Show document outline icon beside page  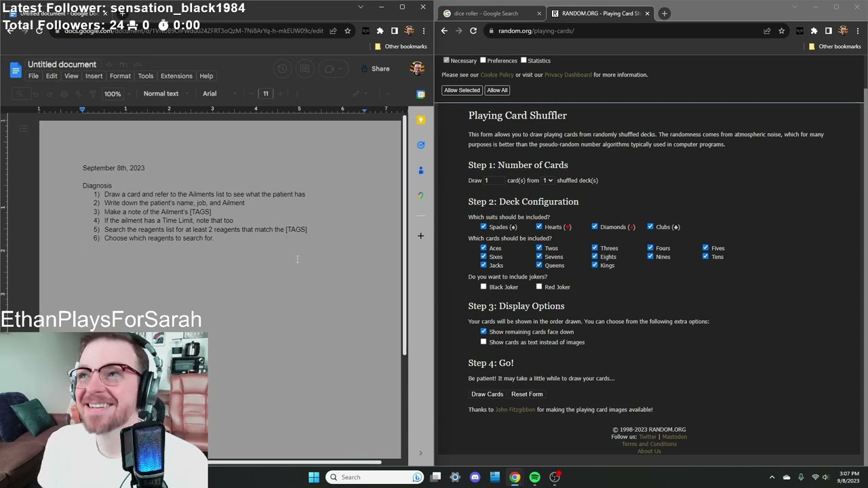click(23, 128)
